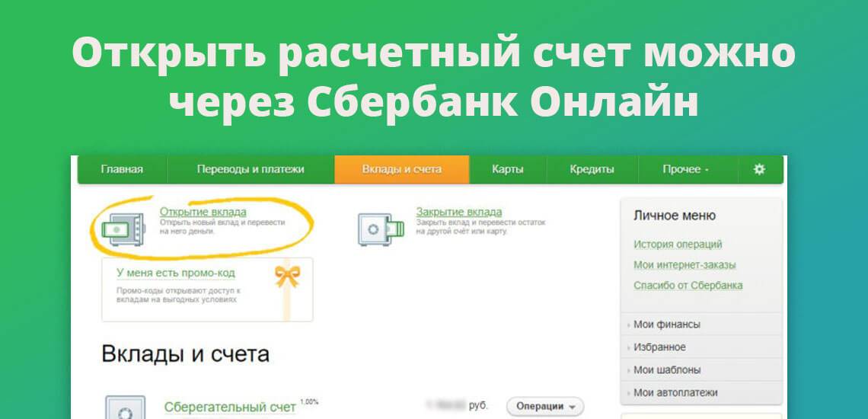Click the Спасибо от Сбербанка link

pyautogui.click(x=688, y=286)
